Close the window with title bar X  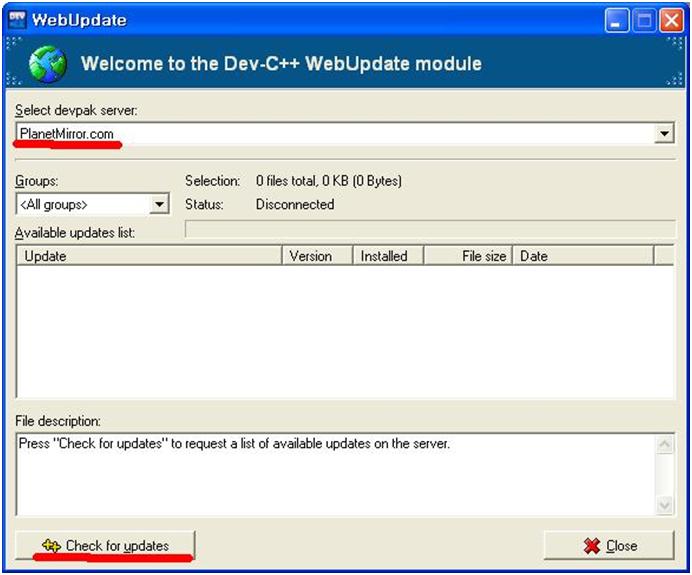pyautogui.click(x=671, y=21)
